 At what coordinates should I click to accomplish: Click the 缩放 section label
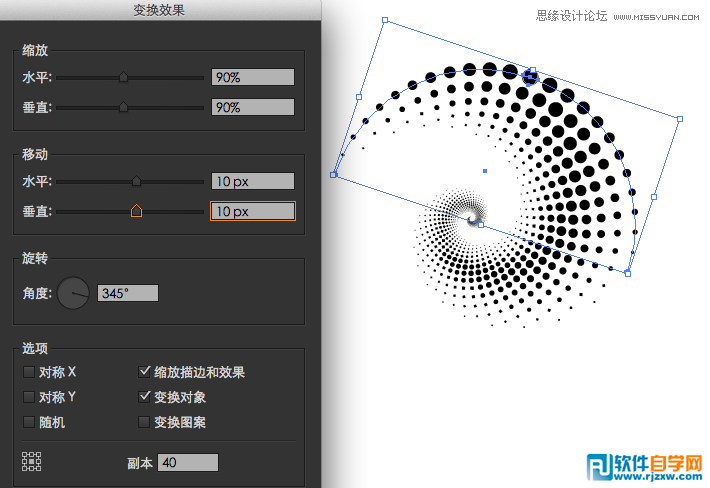(35, 50)
